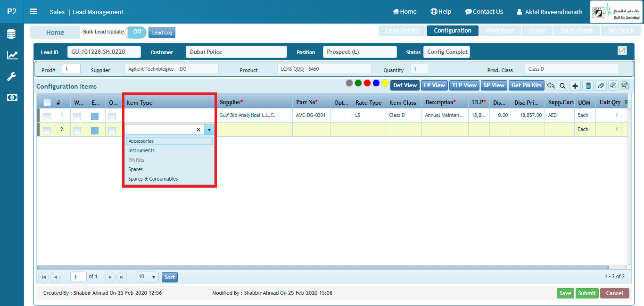Image resolution: width=644 pixels, height=306 pixels.
Task: Open the money finance sidebar icon
Action: 12,98
